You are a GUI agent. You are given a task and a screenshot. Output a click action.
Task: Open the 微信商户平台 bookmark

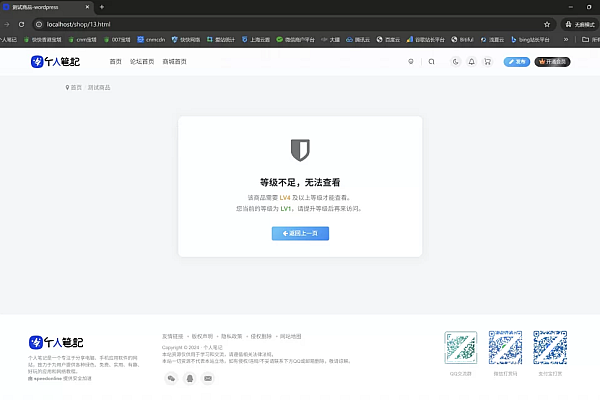click(295, 39)
